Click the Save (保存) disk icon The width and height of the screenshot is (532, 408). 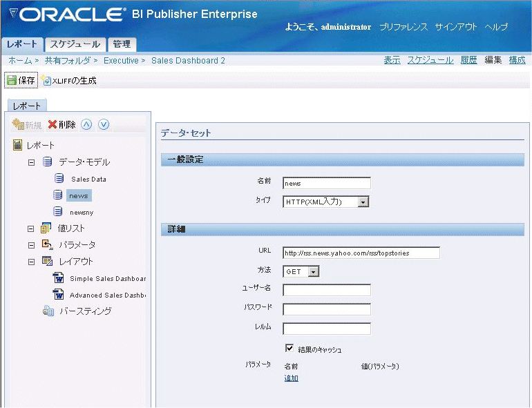(x=12, y=80)
